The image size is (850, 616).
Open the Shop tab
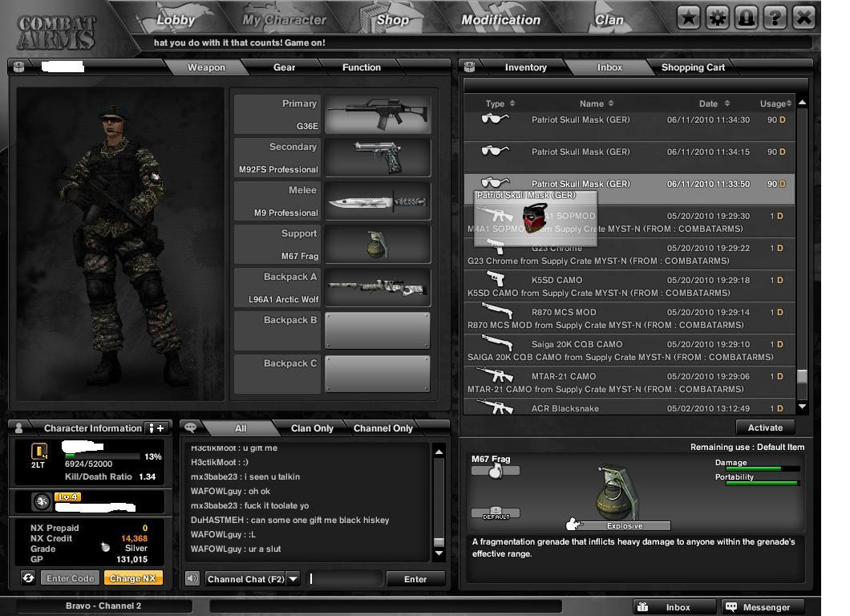(392, 20)
